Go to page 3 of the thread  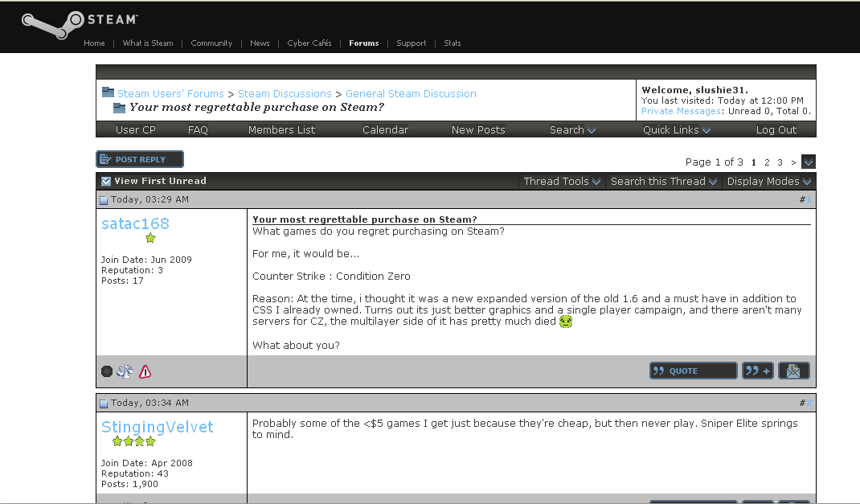coord(780,162)
